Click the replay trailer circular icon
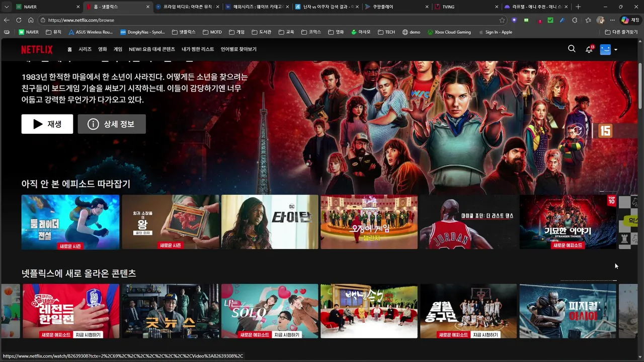This screenshot has width=644, height=362. [577, 131]
